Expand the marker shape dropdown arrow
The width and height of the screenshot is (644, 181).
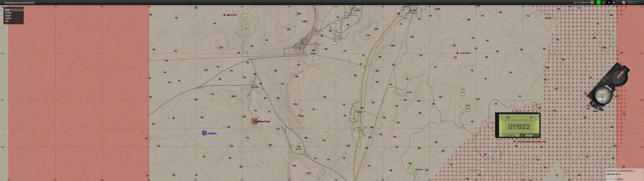click(x=614, y=2)
